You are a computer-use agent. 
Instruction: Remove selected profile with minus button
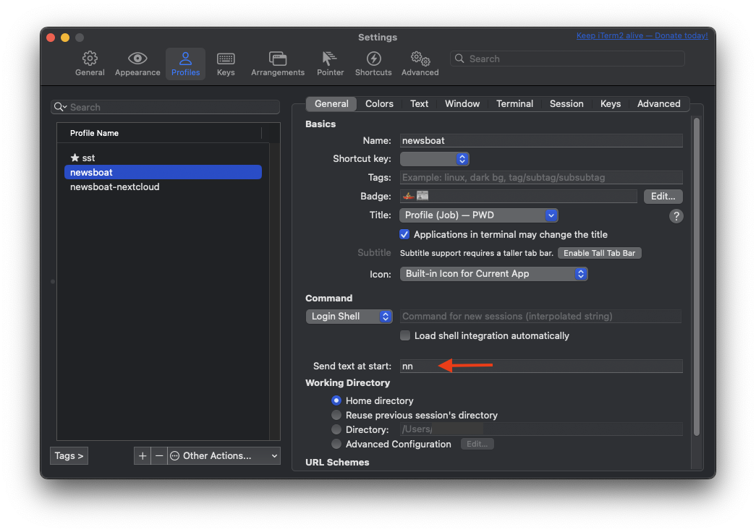[158, 456]
